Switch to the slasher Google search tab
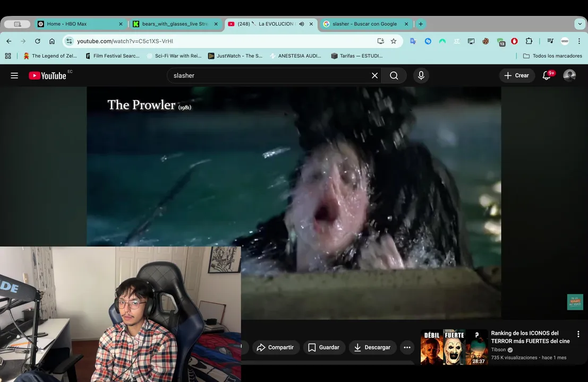Screen dimensions: 588x382 coord(365,24)
